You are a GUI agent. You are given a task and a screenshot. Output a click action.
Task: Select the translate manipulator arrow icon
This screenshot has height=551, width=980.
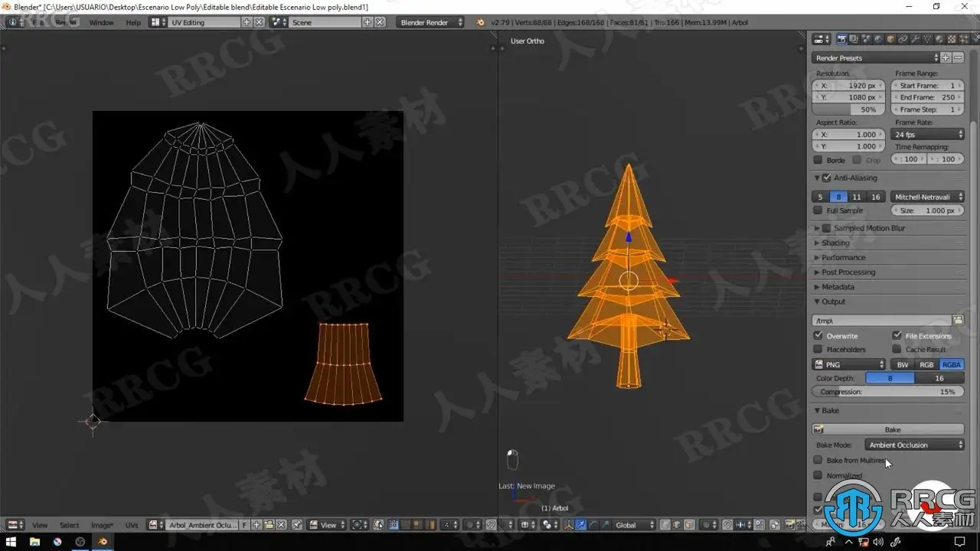[x=581, y=525]
